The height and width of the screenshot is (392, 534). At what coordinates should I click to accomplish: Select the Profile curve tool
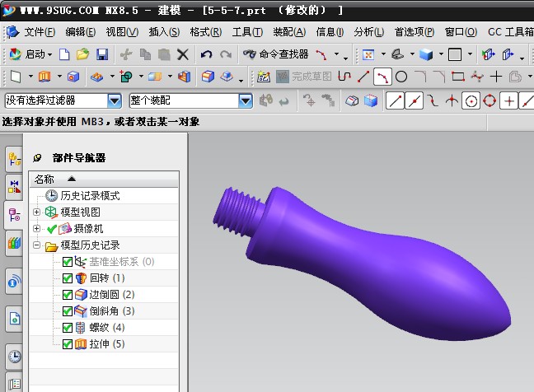coord(344,77)
